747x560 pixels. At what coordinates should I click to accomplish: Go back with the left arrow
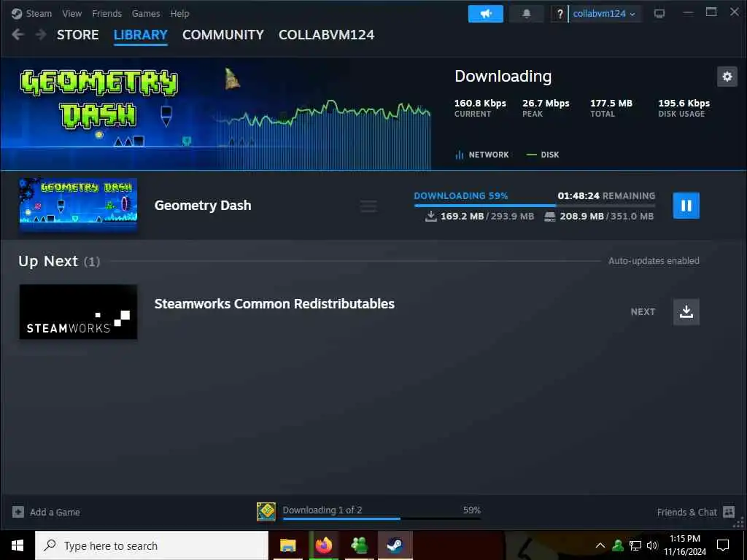18,35
